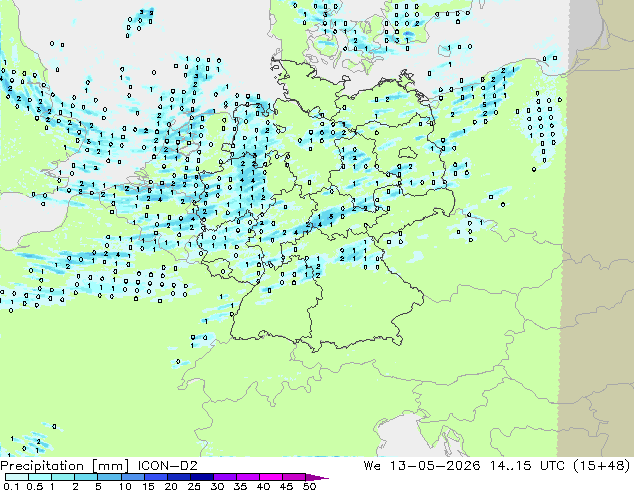Image resolution: width=634 pixels, height=490 pixels.
Task: Click the 25–30 mm dark blue swatch
Action: pyautogui.click(x=202, y=477)
